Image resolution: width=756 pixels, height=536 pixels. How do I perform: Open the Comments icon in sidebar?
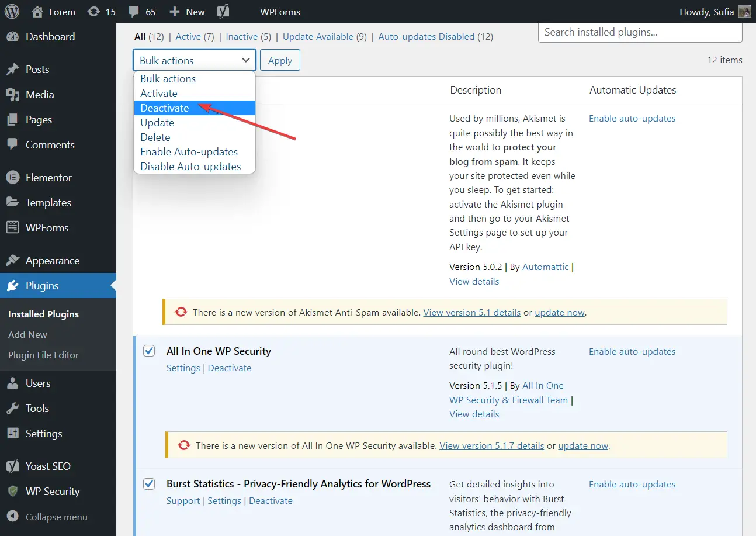[x=12, y=144]
